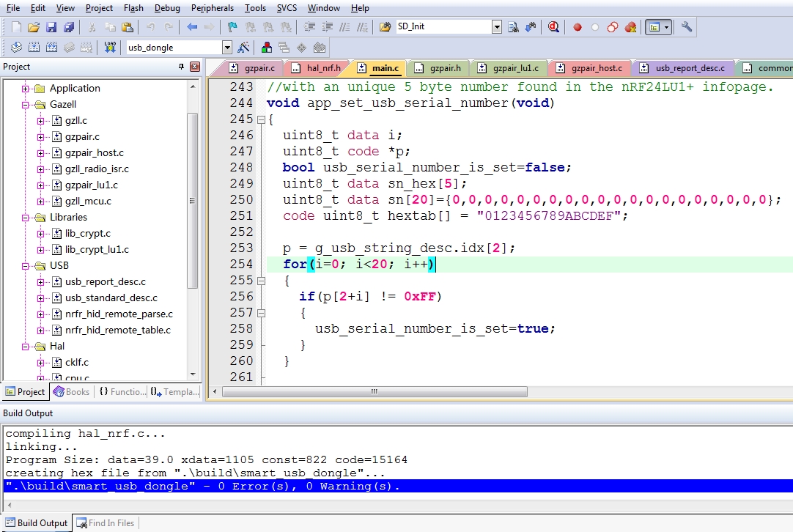The width and height of the screenshot is (793, 532).
Task: Open the usb_dongle target dropdown
Action: 227,48
